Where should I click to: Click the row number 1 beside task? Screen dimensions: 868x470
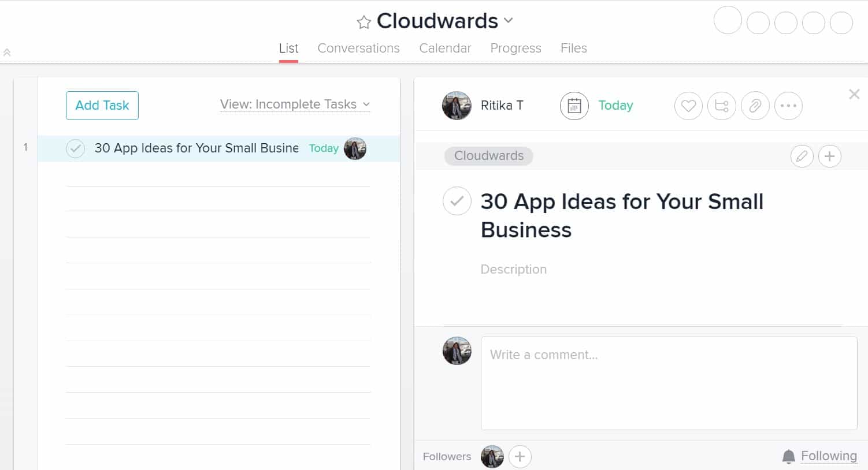(25, 147)
